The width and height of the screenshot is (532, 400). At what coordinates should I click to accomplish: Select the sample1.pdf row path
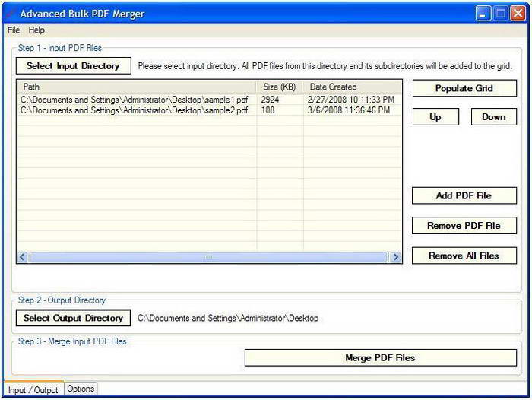[x=134, y=100]
